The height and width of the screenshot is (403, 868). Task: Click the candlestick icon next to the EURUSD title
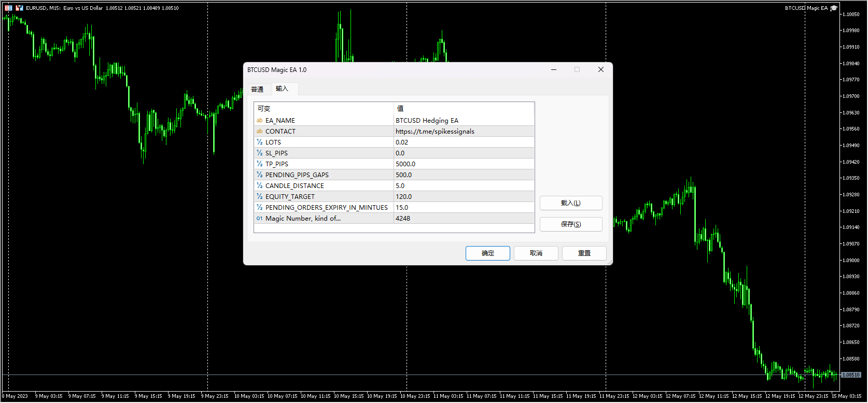(19, 8)
